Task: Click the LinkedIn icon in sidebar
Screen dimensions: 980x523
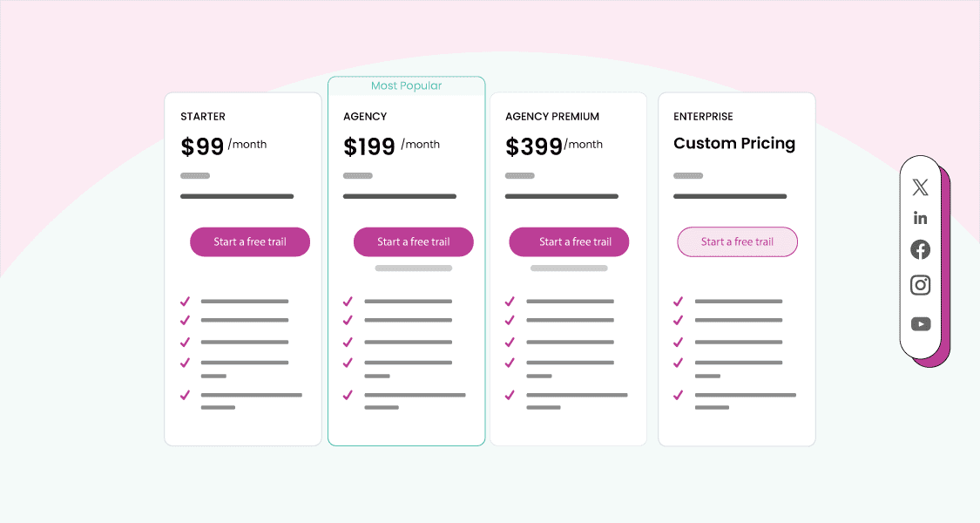Action: coord(920,218)
